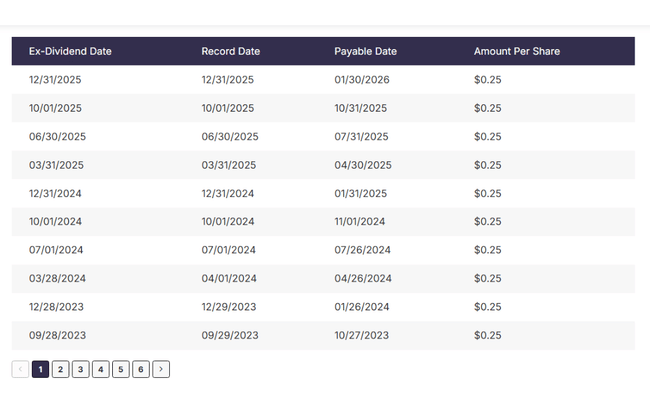
Task: Select record date 06/30/2025 cell
Action: click(x=230, y=137)
